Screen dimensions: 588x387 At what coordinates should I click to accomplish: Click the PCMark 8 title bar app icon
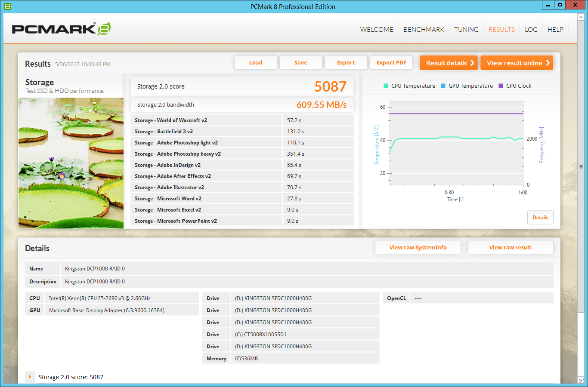pos(7,6)
